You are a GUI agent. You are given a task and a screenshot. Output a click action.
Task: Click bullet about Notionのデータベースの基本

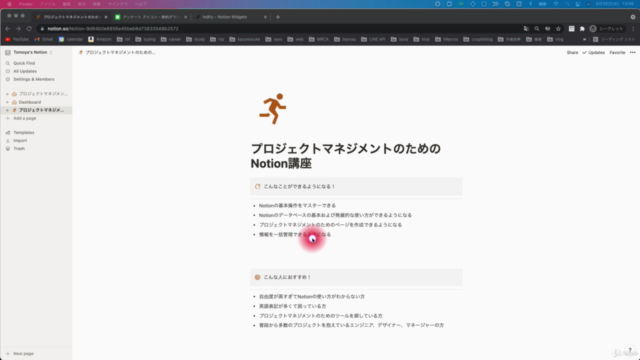pos(335,215)
